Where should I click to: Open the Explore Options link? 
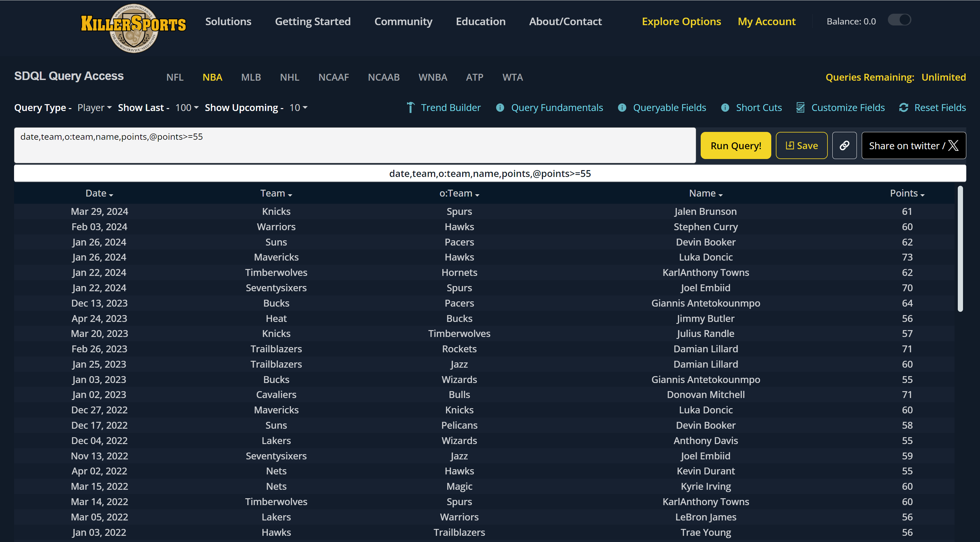(681, 21)
